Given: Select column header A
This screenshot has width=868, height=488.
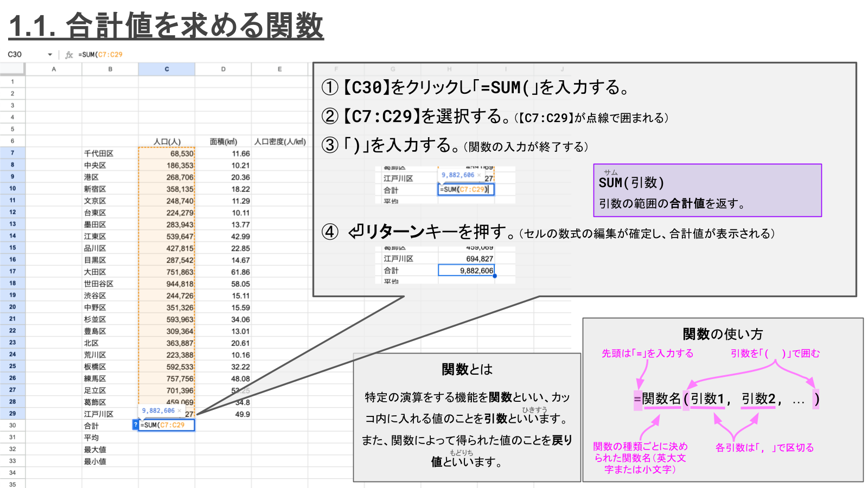Looking at the screenshot, I should coord(54,69).
